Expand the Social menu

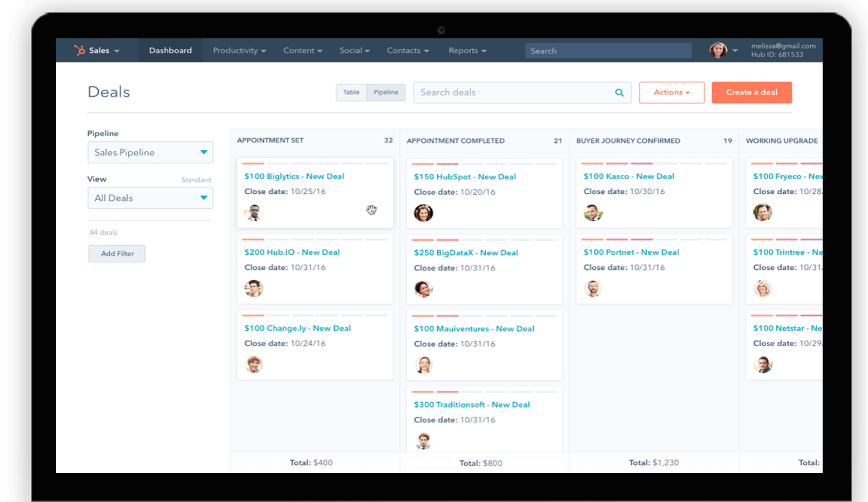click(x=354, y=51)
